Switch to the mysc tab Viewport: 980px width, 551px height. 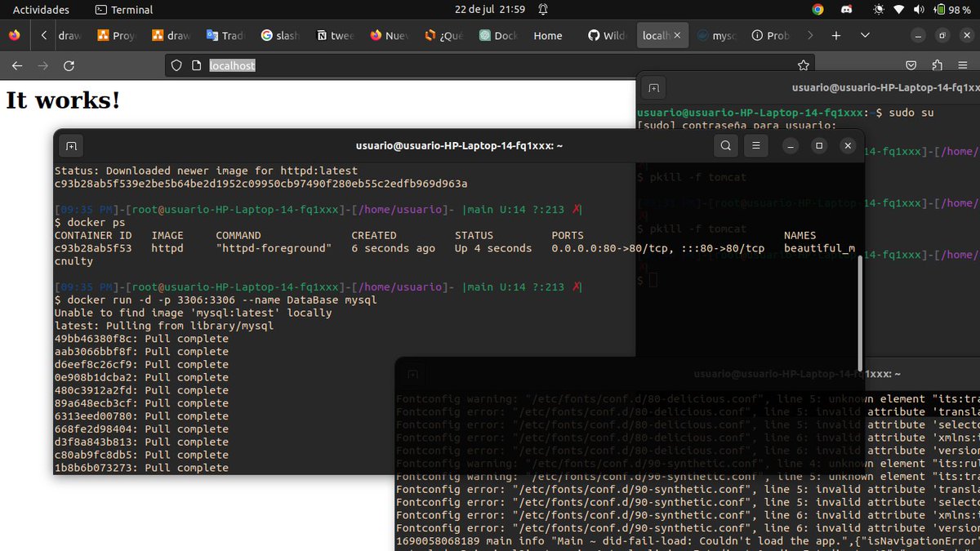coord(717,36)
